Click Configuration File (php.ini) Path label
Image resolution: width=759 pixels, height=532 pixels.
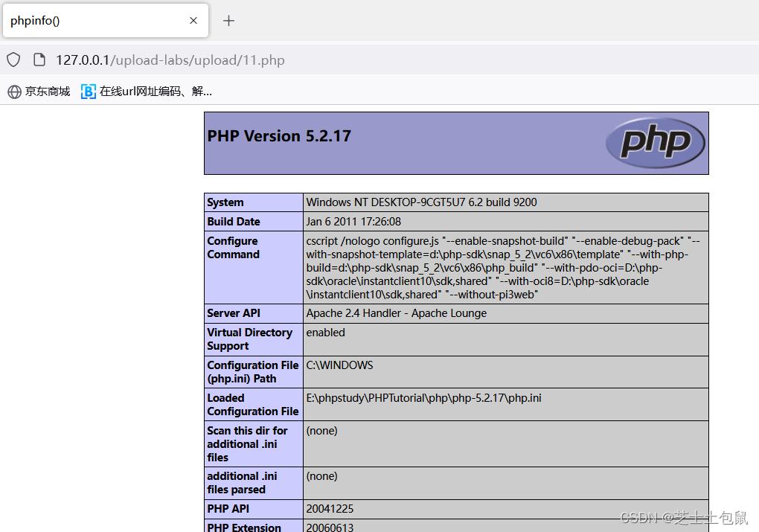point(253,372)
